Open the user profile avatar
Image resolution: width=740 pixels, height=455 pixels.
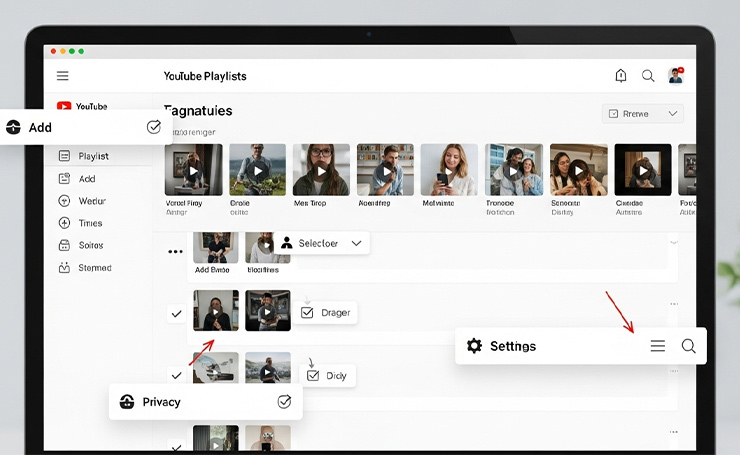[676, 76]
